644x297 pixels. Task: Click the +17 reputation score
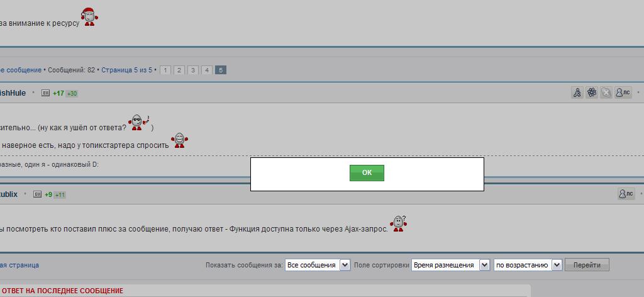pos(58,93)
